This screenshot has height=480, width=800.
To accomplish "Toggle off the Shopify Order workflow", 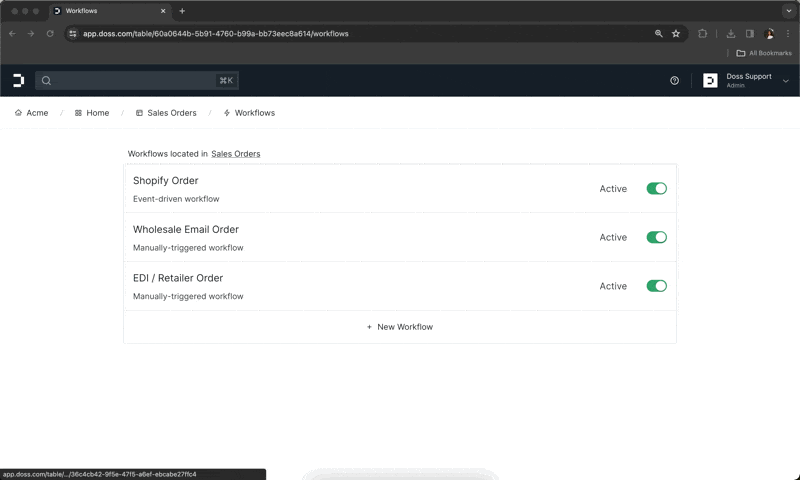I will click(656, 189).
